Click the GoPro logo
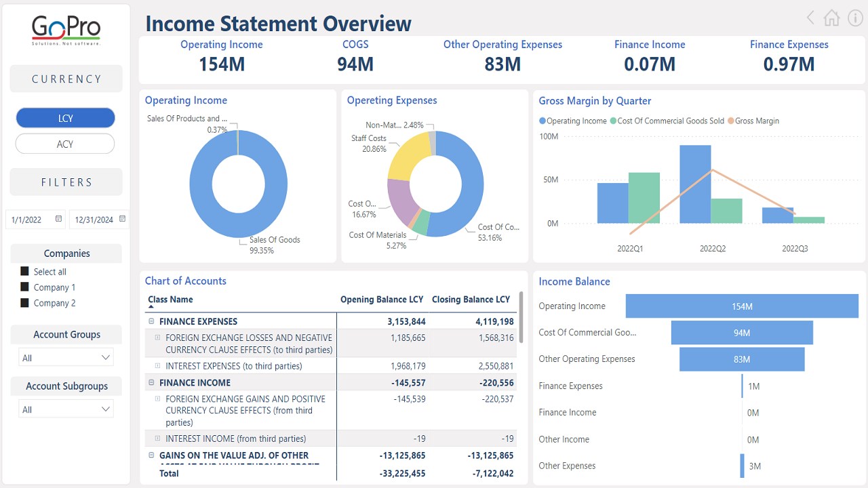 tap(66, 30)
